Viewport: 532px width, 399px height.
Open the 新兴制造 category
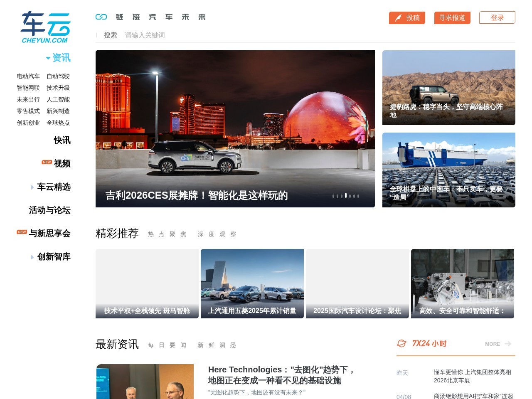(x=58, y=111)
